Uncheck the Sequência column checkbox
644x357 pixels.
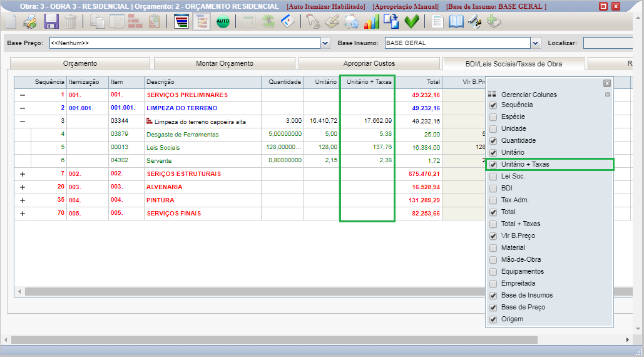click(493, 105)
